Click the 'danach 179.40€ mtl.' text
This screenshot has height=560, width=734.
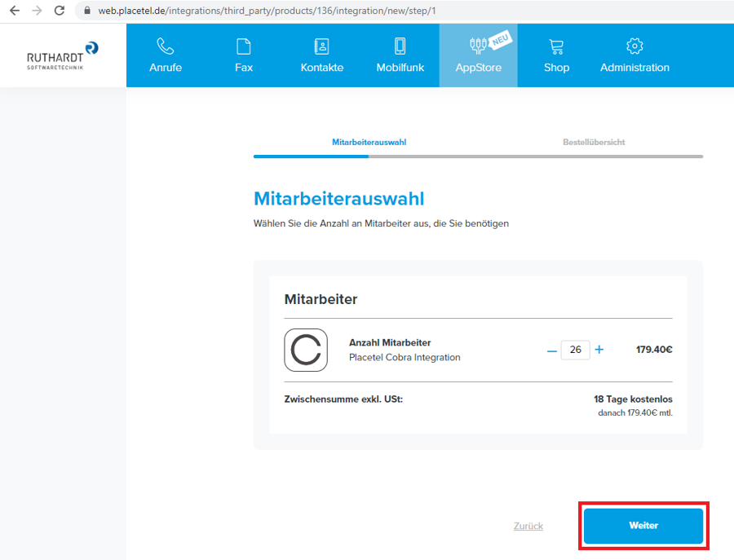[x=635, y=412]
